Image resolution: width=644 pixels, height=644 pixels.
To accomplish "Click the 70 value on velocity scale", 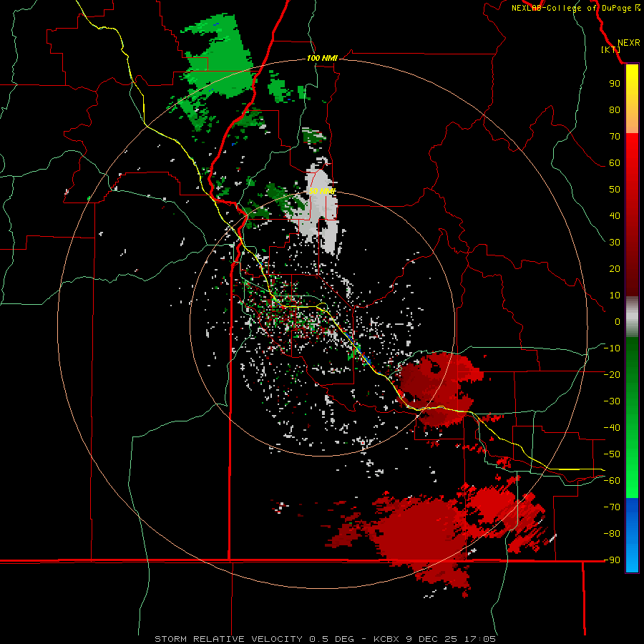I will tap(615, 137).
